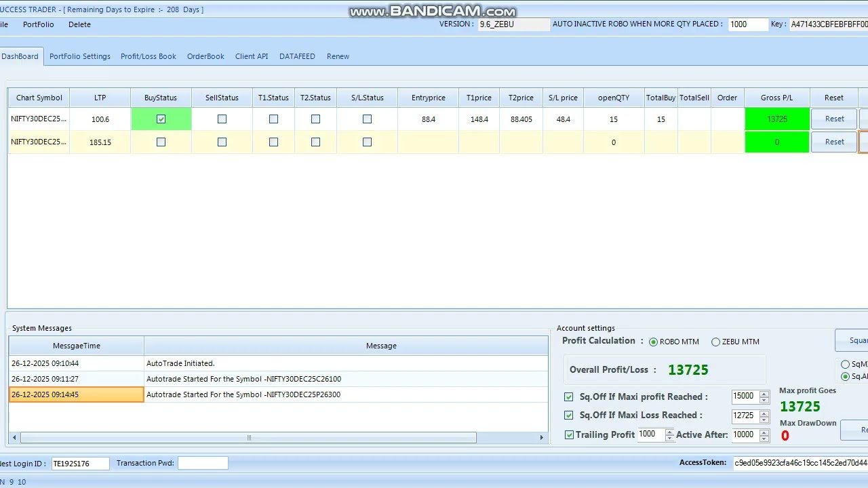This screenshot has height=488, width=868.
Task: Increase the Active After value 10000
Action: [764, 431]
